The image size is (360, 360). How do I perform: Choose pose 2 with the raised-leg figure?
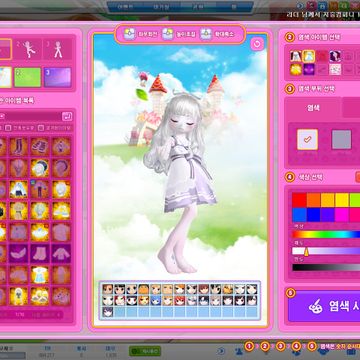coord(29,49)
